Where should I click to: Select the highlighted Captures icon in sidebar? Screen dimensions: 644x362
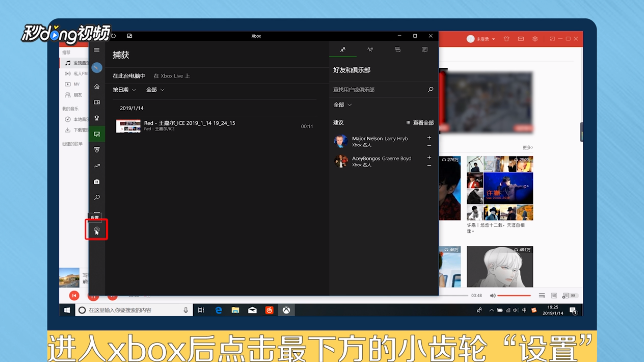coord(97,134)
